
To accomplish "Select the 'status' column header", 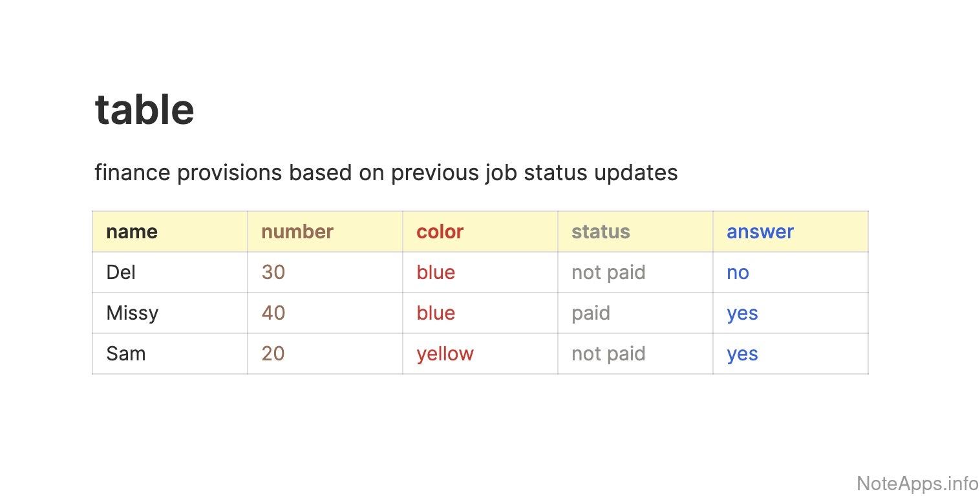I will pos(601,232).
